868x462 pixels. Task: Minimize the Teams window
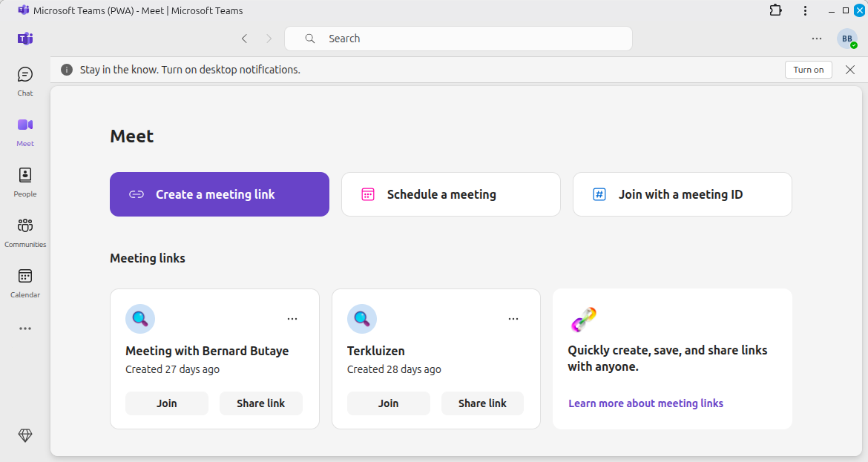(831, 10)
